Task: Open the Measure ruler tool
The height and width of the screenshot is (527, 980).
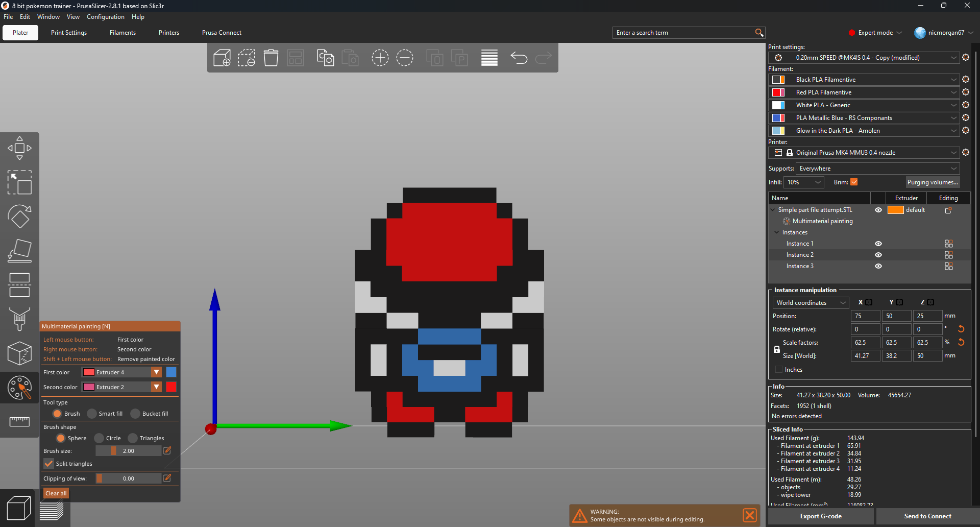Action: point(19,421)
